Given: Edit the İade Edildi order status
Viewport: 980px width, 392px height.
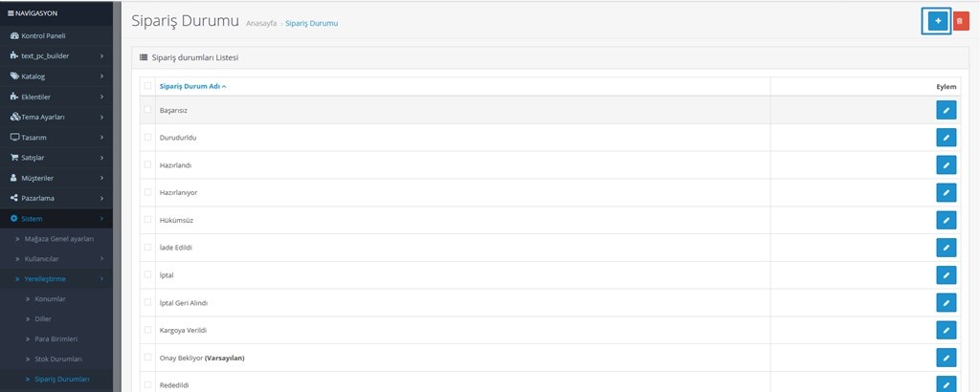Looking at the screenshot, I should pyautogui.click(x=946, y=248).
